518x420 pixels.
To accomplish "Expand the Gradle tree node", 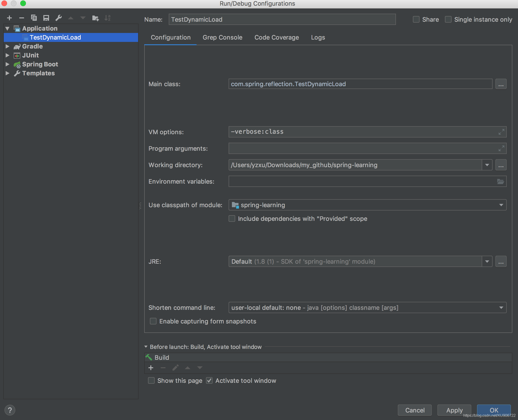I will 7,46.
